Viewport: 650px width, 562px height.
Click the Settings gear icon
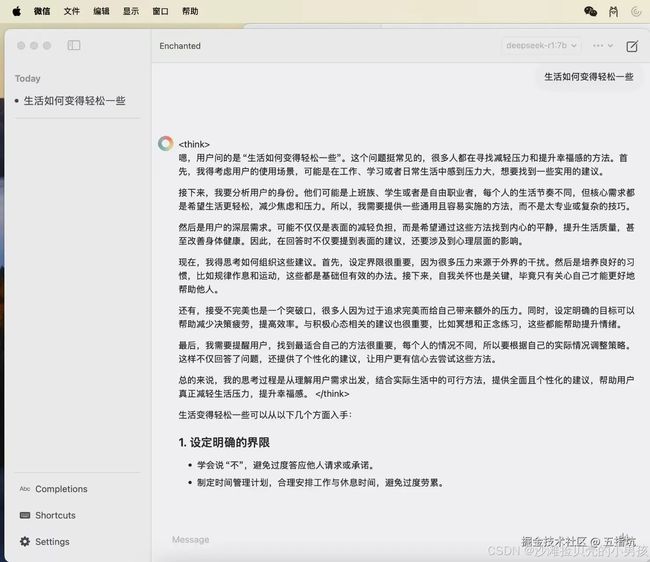(25, 541)
